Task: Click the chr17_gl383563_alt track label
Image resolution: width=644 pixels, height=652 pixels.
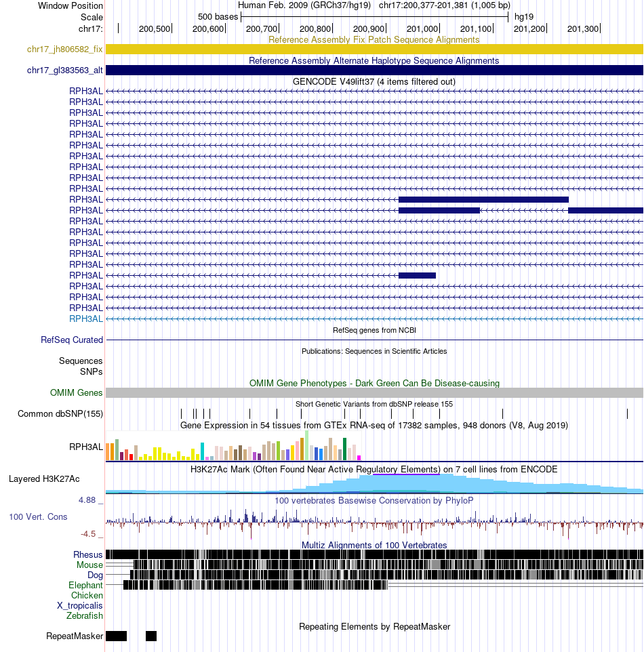Action: pyautogui.click(x=64, y=70)
